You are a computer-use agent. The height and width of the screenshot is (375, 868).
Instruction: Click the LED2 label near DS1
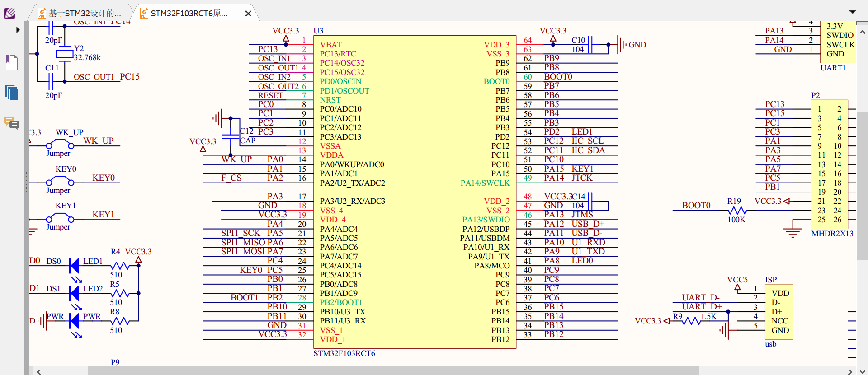(93, 289)
